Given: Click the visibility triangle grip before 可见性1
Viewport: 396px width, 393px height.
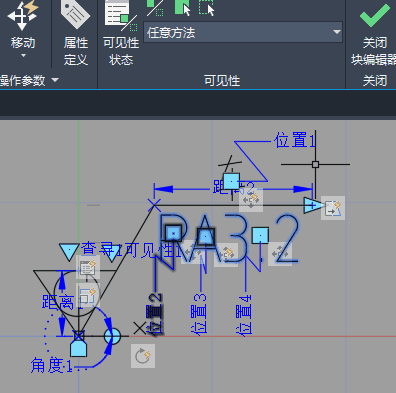Looking at the screenshot, I should [112, 253].
